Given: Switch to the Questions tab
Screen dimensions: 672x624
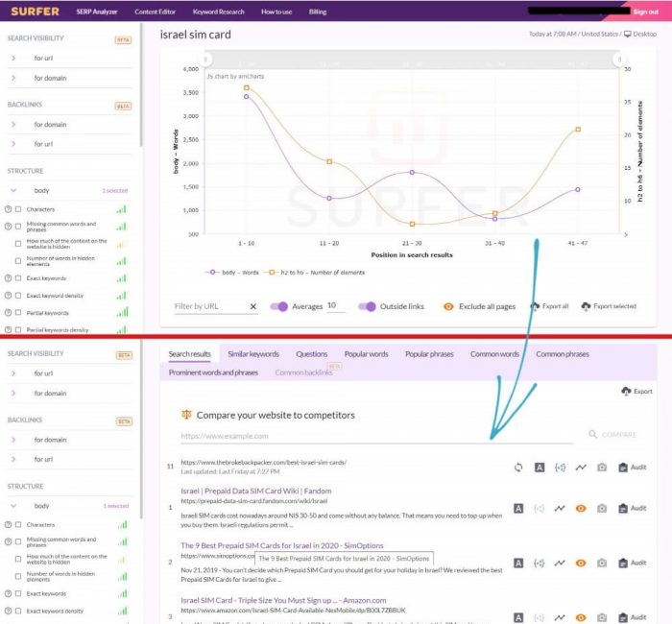Looking at the screenshot, I should 312,354.
